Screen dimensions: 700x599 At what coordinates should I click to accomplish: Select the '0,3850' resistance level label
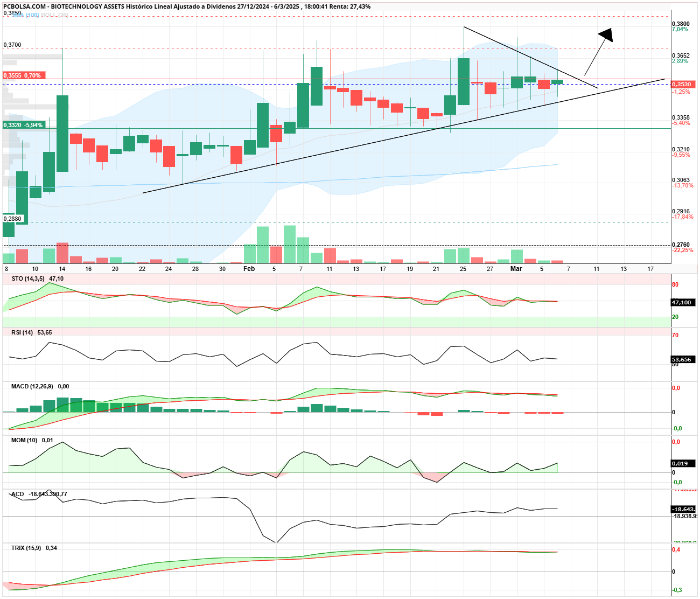click(12, 13)
